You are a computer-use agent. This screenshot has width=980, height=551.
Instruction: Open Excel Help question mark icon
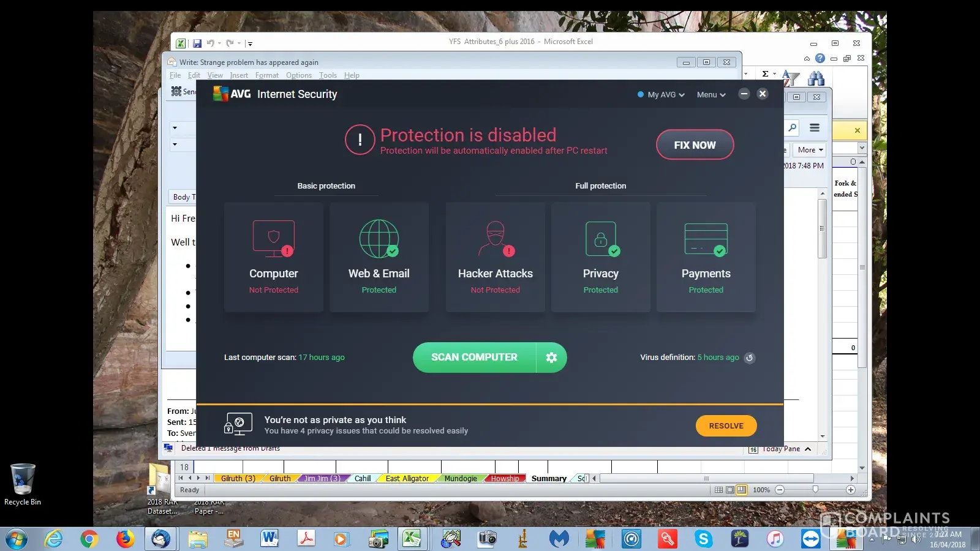click(820, 58)
